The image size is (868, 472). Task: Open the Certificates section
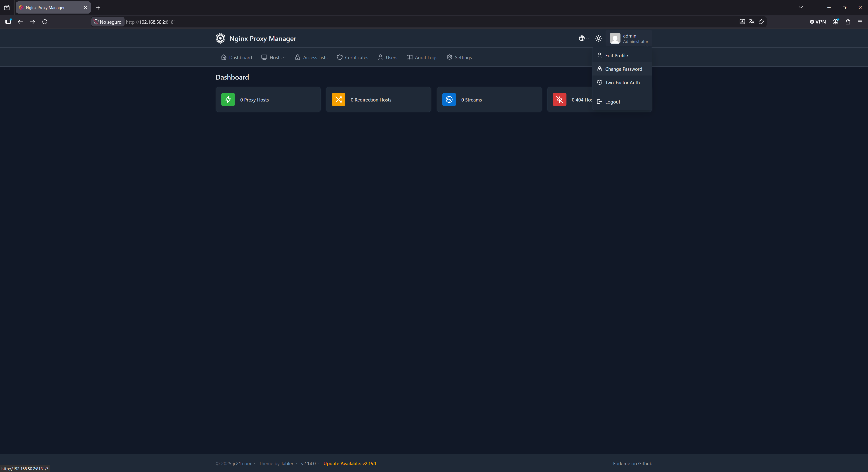pos(352,58)
